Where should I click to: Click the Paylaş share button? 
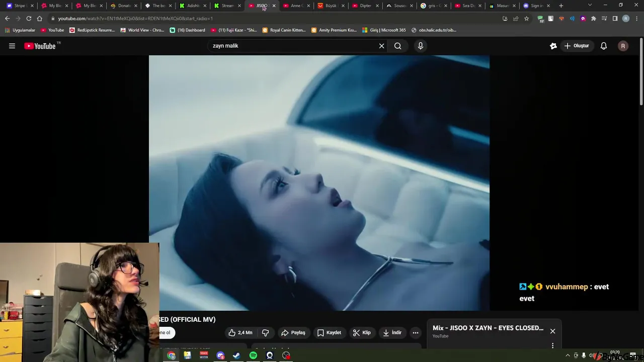(293, 332)
